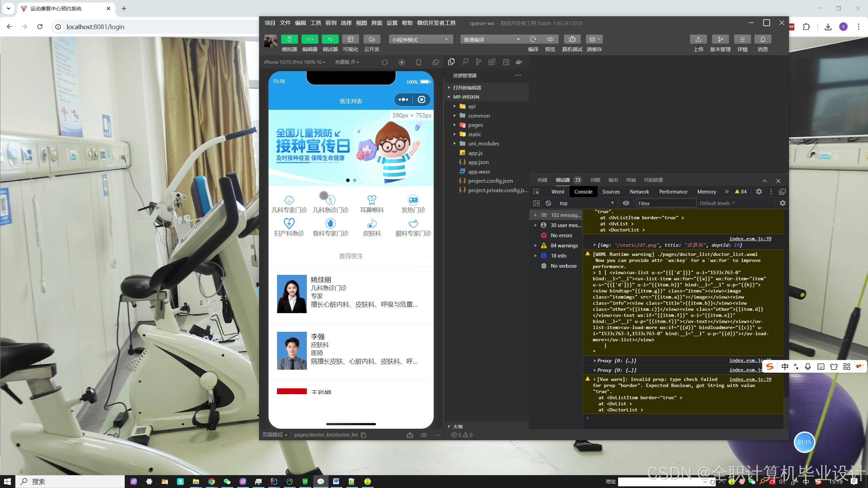Viewport: 868px width, 488px height.
Task: Switch to the Network tab
Action: [639, 192]
